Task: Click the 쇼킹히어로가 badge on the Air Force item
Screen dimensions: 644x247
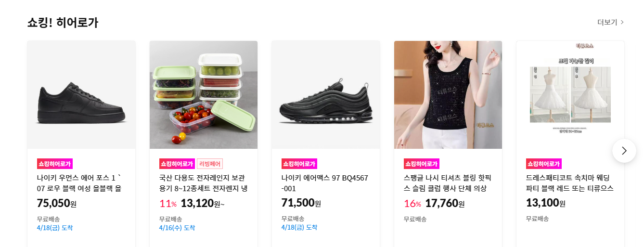Action: pyautogui.click(x=55, y=164)
